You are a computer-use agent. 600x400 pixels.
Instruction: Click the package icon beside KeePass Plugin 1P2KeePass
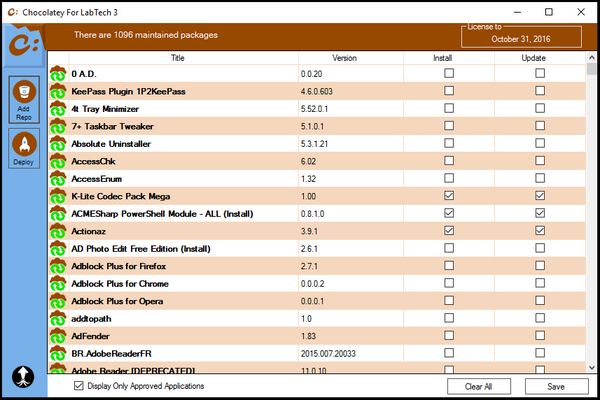(58, 91)
